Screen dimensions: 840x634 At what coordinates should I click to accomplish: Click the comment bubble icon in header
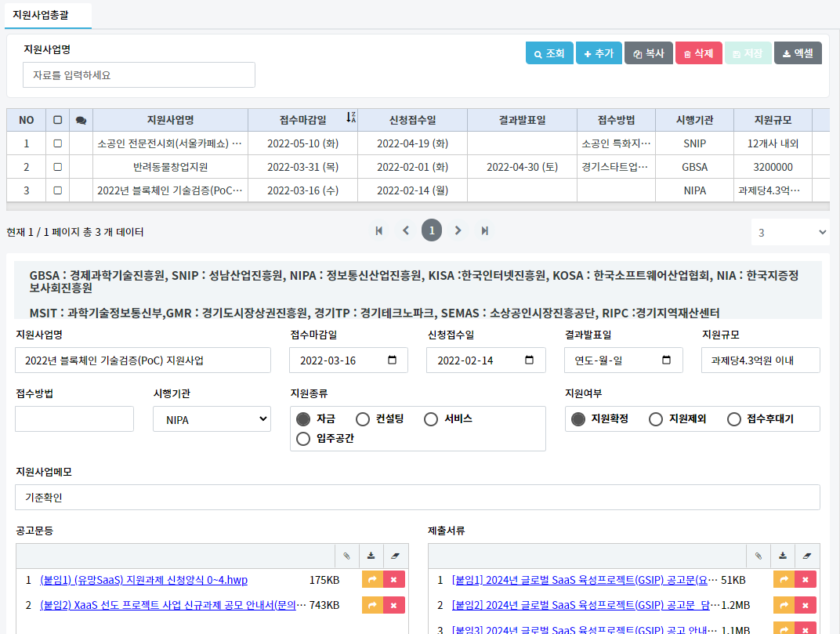point(81,120)
